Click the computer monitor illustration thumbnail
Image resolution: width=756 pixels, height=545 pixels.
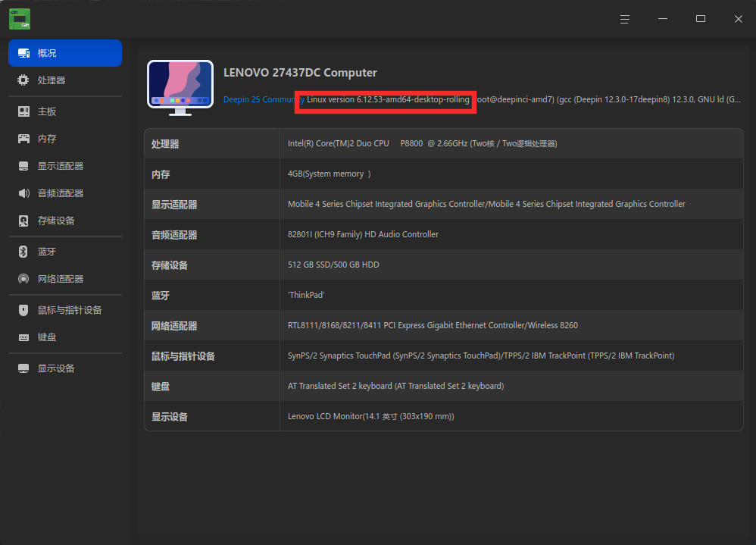click(180, 88)
